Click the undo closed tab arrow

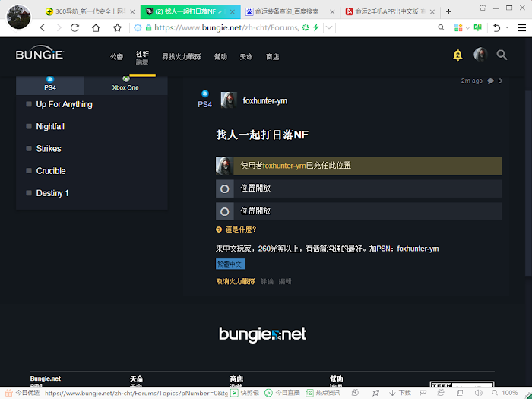(x=497, y=28)
